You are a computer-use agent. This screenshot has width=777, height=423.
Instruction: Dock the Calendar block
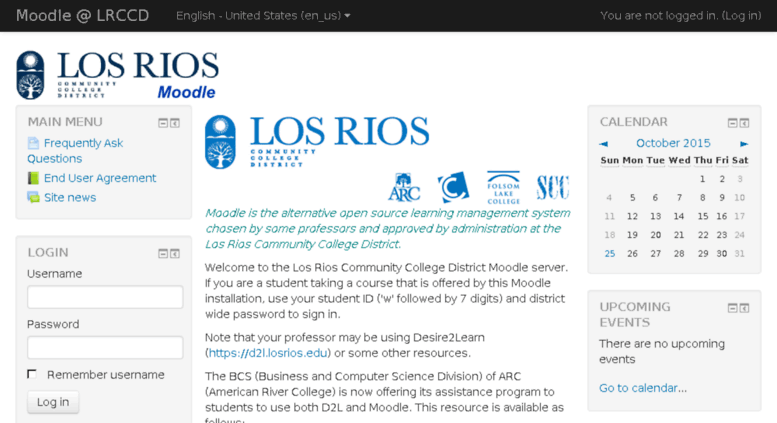744,123
